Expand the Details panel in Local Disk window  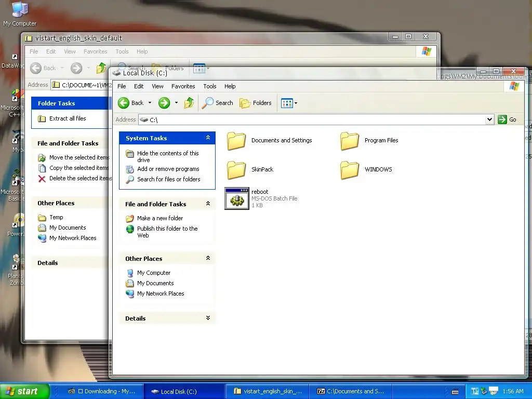208,318
